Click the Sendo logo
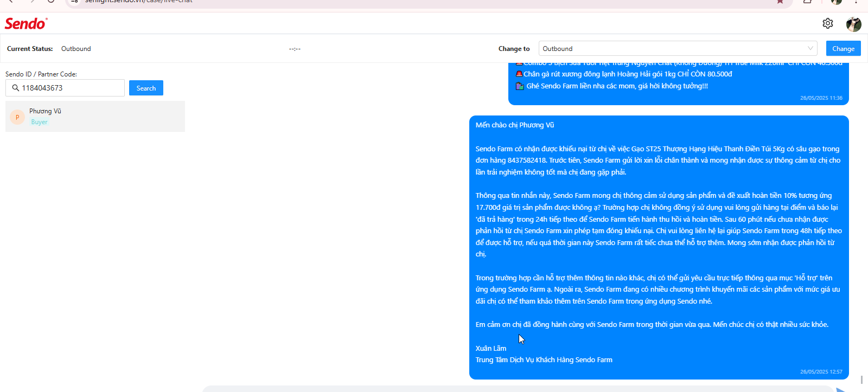Screen dimensions: 868x392 click(x=26, y=23)
